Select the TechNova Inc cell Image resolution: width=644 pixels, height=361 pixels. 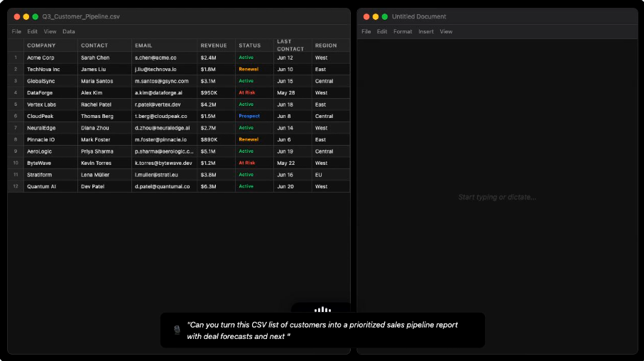tap(50, 69)
